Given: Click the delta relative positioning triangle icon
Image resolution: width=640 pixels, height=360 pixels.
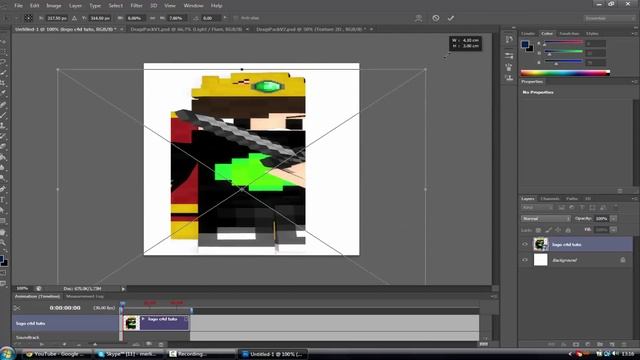Looking at the screenshot, I should [x=74, y=18].
